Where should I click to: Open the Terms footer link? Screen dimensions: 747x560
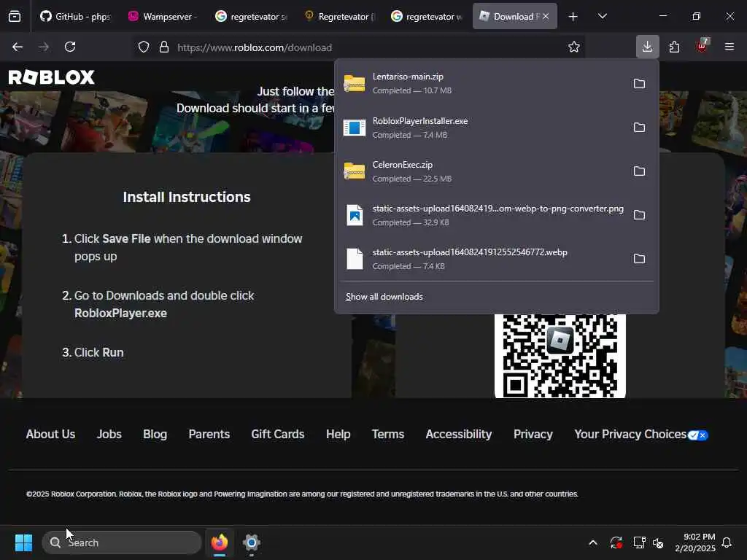pos(388,435)
